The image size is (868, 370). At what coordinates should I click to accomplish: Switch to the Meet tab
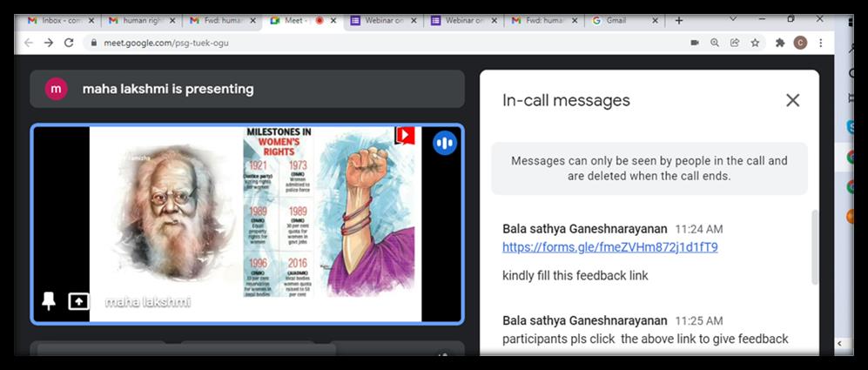[x=303, y=21]
